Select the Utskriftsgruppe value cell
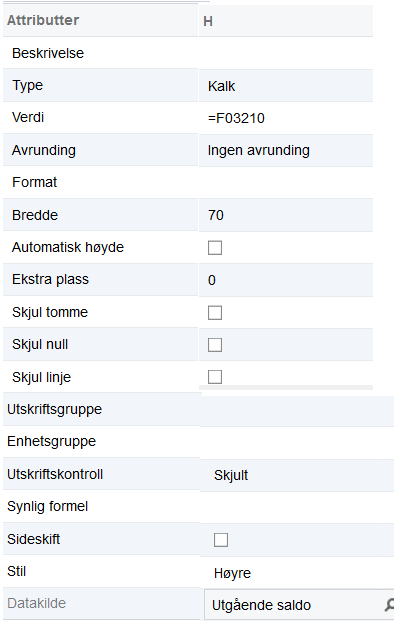Viewport: 402px width, 621px height. (x=297, y=410)
